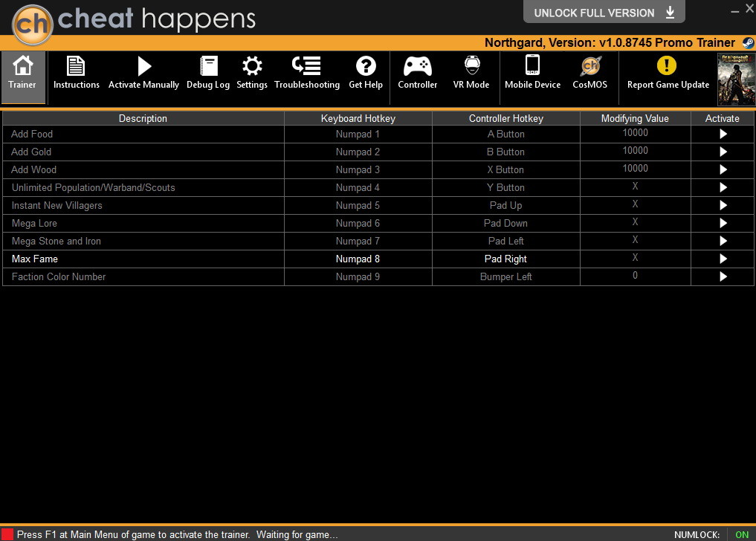Click the Numpad 4 keyboard hotkey cell

(358, 187)
